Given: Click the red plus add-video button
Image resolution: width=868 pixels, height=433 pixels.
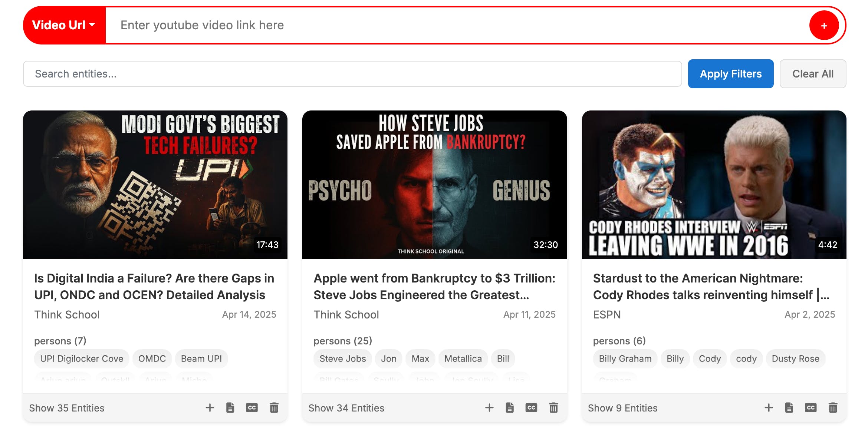Looking at the screenshot, I should (824, 26).
